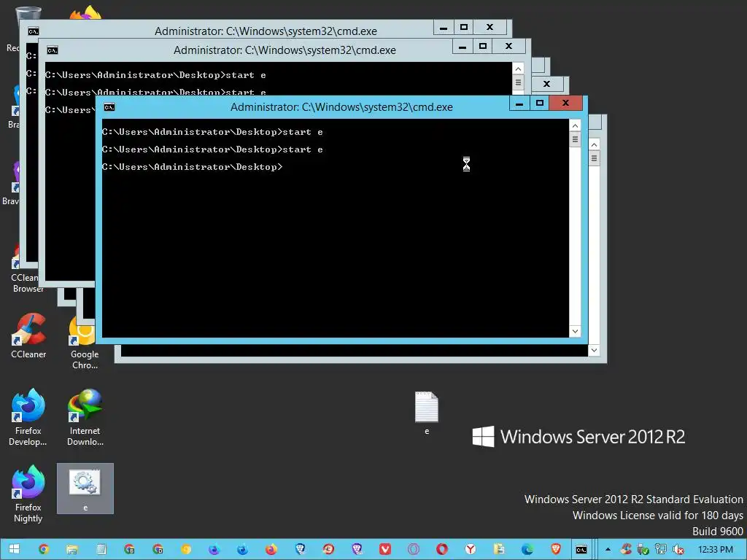Close the rearmost cmd window
The image size is (747, 560).
point(489,28)
